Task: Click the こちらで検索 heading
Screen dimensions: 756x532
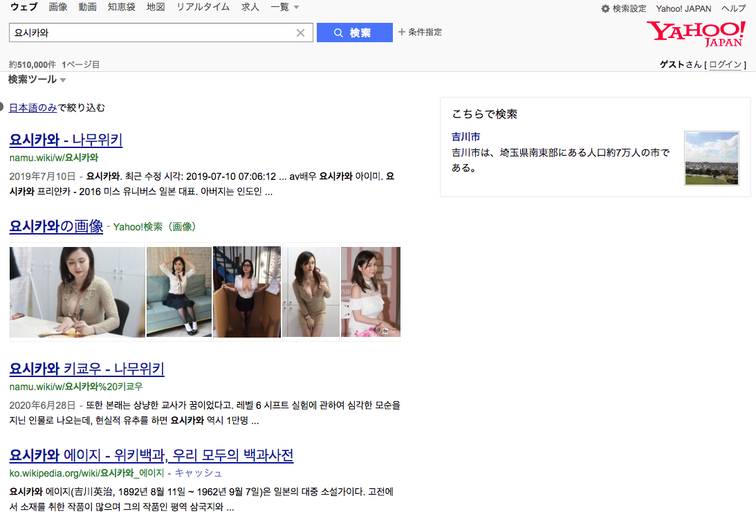Action: [485, 114]
